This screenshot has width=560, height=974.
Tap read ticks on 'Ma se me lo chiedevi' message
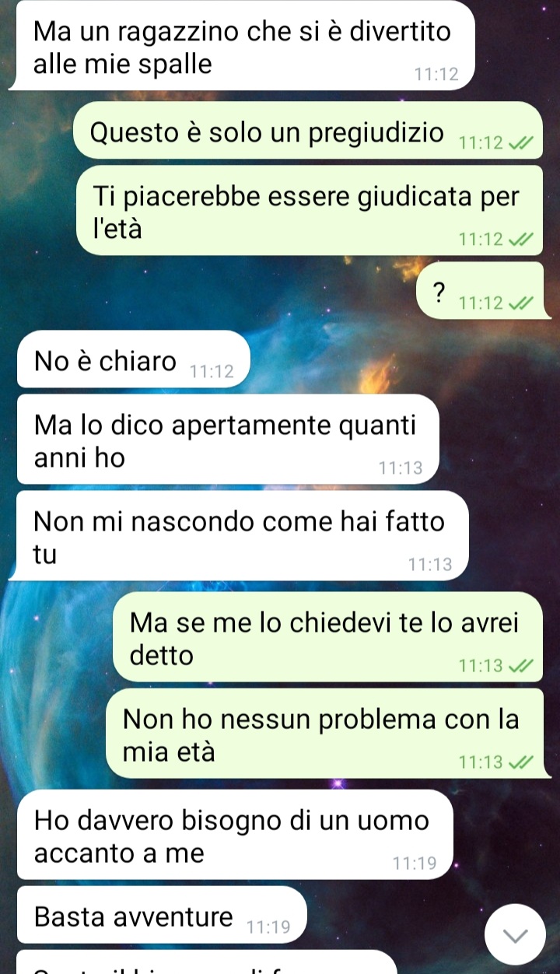519,666
